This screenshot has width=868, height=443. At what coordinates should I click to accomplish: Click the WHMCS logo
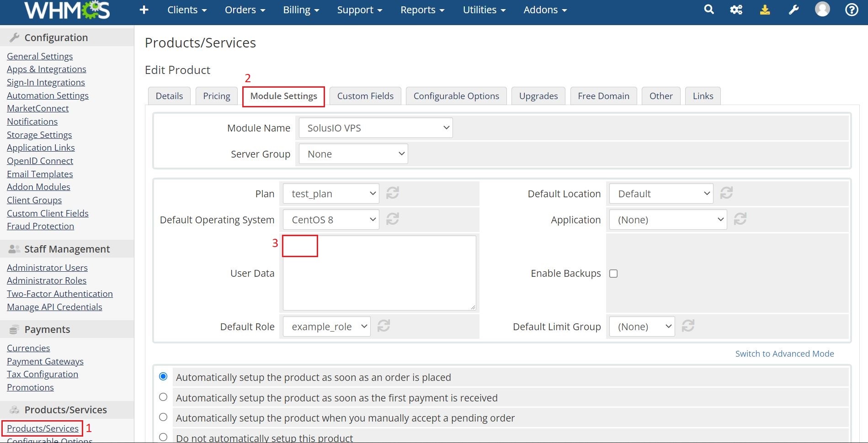coord(67,10)
